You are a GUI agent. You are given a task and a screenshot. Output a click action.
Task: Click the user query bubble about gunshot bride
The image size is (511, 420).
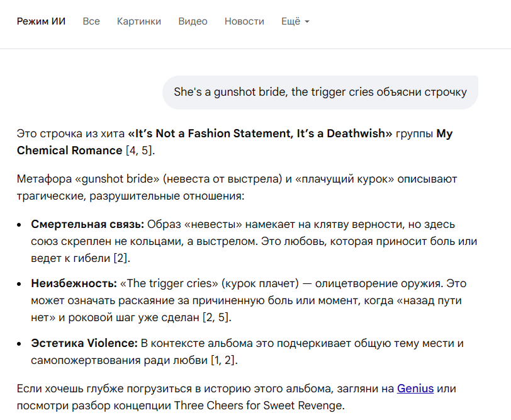tap(320, 93)
